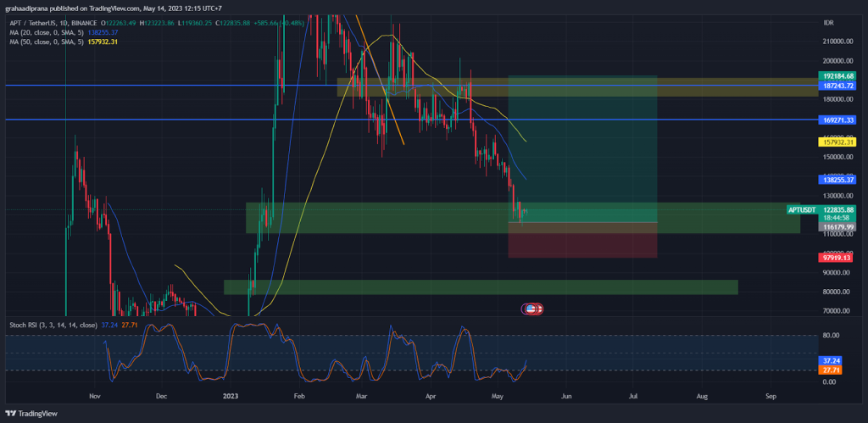
Task: Click the MA 20 value 138255.37 in legend
Action: point(103,32)
